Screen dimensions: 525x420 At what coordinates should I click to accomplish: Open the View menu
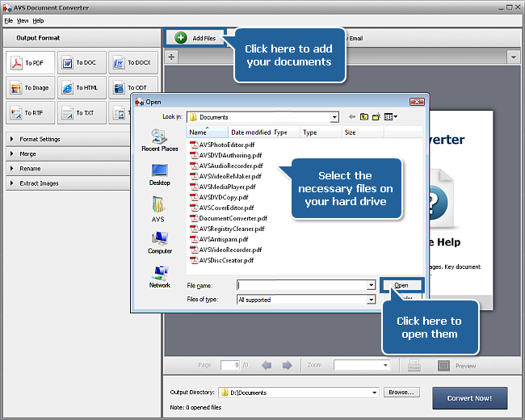click(x=23, y=21)
